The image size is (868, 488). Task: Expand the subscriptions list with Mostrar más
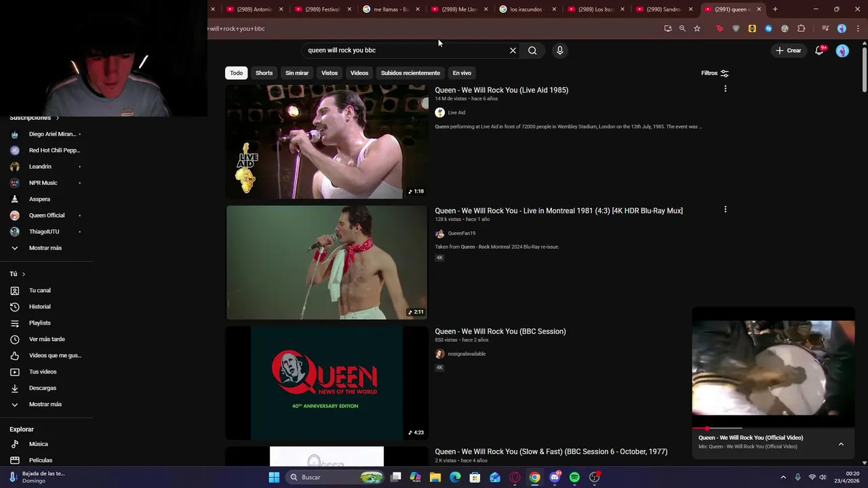pos(46,248)
